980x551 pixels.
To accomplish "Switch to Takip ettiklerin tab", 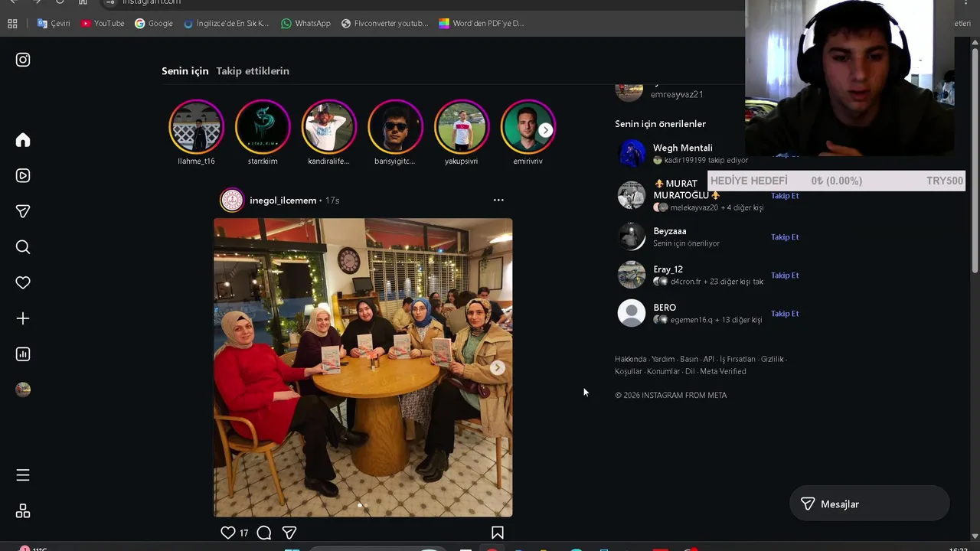I will (x=253, y=70).
